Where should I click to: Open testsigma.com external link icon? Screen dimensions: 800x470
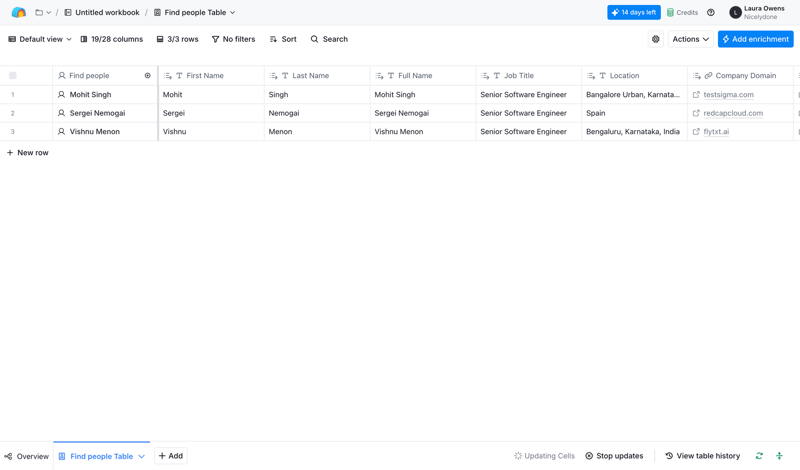pyautogui.click(x=697, y=95)
